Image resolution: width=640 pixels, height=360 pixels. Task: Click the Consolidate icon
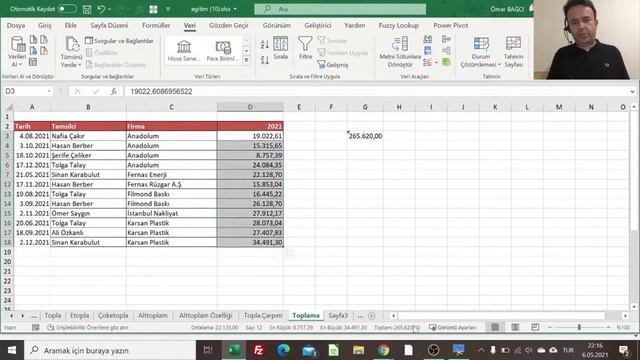pos(446,39)
